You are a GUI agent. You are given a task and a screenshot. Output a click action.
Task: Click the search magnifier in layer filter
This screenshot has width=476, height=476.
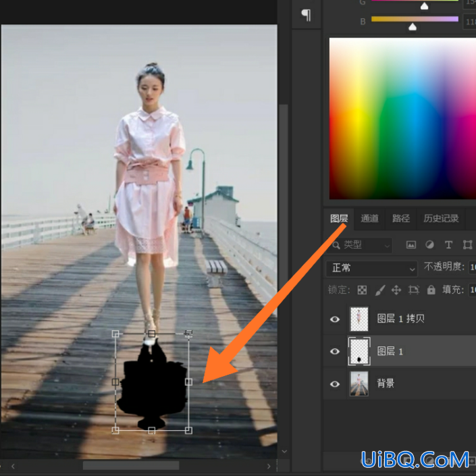(x=336, y=245)
